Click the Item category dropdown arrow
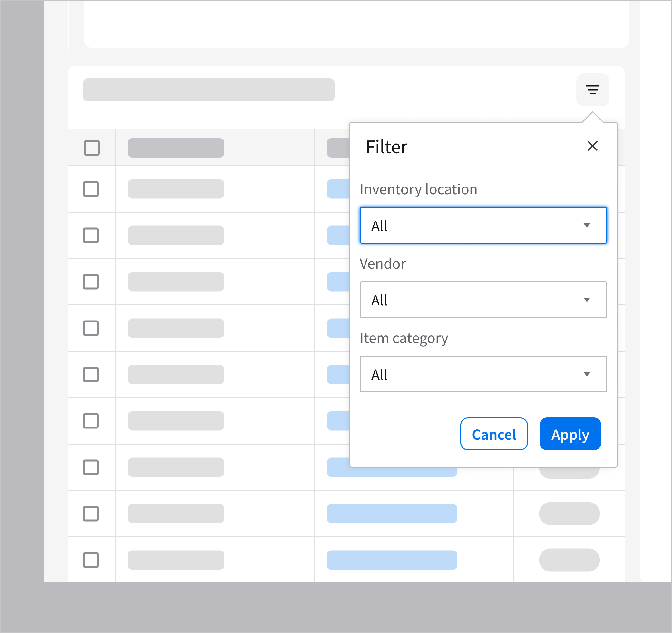Viewport: 672px width, 633px height. point(587,374)
